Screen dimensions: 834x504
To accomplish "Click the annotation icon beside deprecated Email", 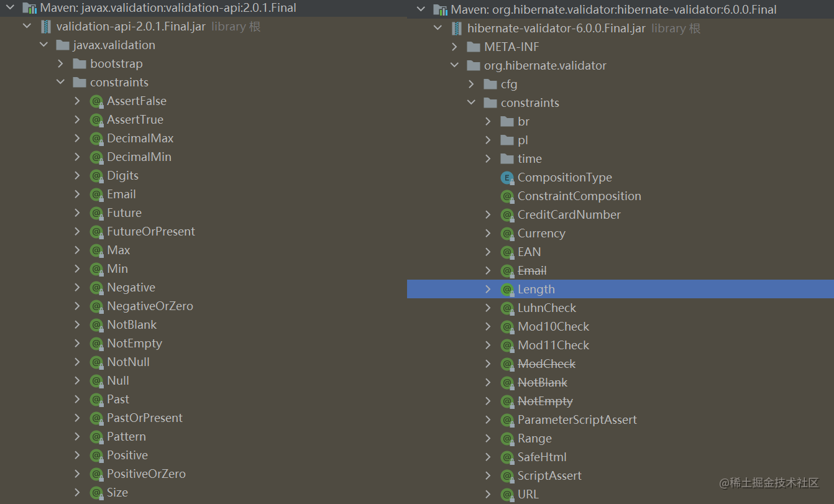I will (x=508, y=270).
